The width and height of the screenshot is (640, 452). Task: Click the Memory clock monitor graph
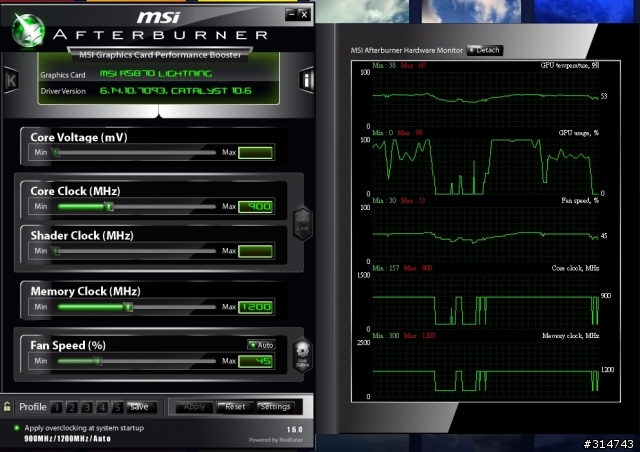click(486, 370)
